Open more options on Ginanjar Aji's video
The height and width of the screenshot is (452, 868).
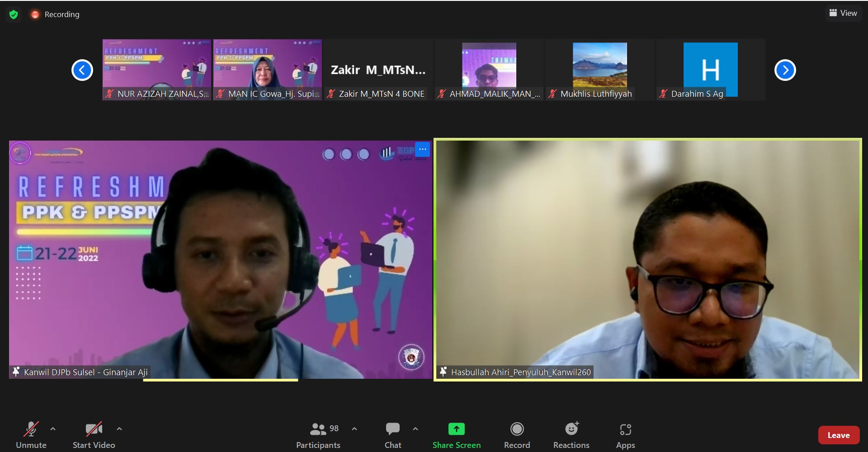[x=422, y=149]
